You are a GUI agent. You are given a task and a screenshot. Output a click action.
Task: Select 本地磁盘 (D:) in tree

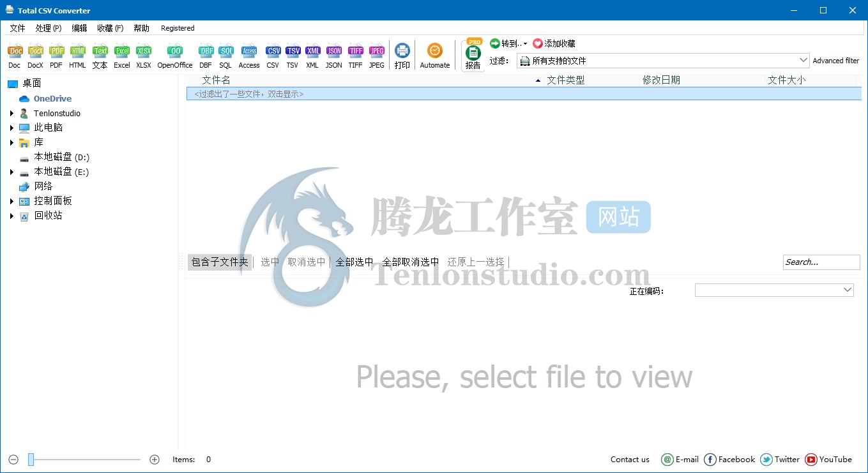click(x=61, y=157)
